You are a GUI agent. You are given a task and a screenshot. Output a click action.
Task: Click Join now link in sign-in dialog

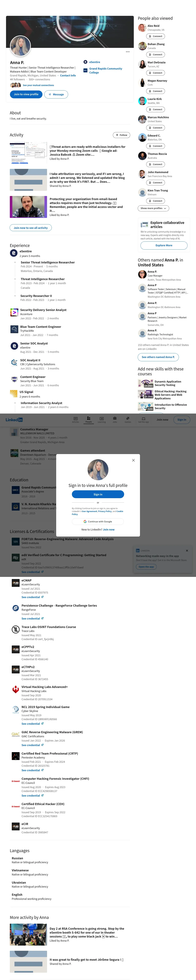click(109, 530)
